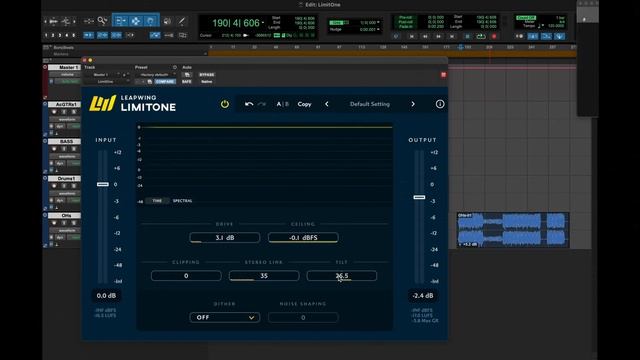The width and height of the screenshot is (640, 360).
Task: Click the Fast Forward transport button
Action: (x=438, y=36)
